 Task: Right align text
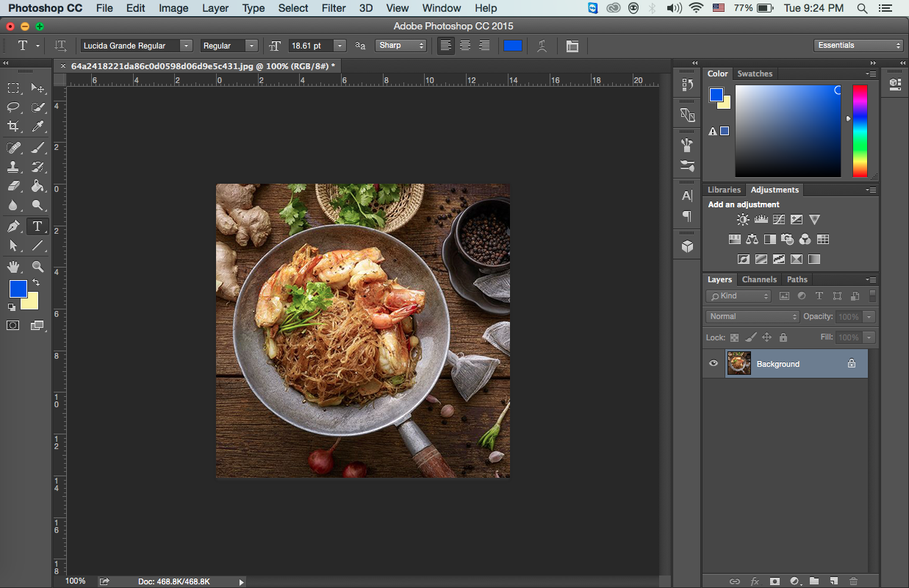484,46
